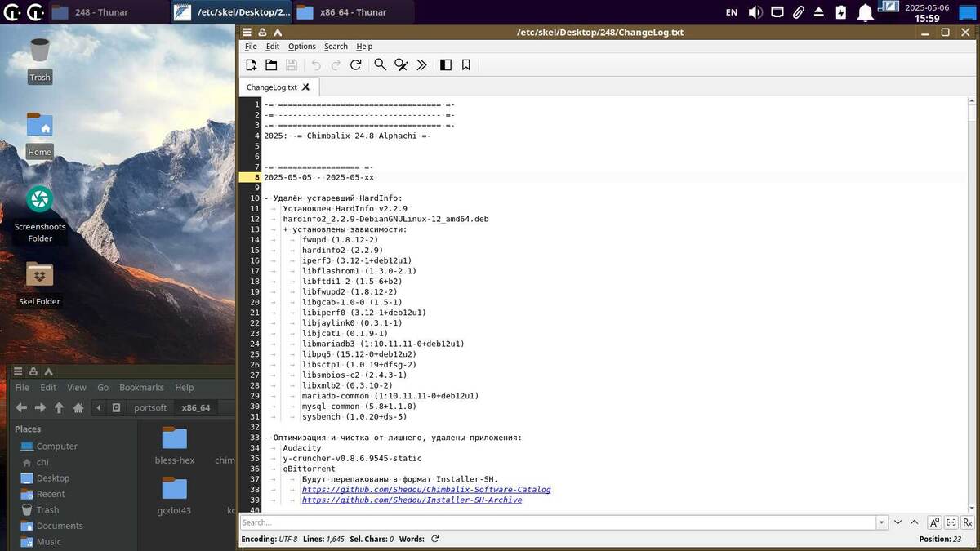Click the EN keyboard layout indicator
The height and width of the screenshot is (551, 980).
point(732,12)
